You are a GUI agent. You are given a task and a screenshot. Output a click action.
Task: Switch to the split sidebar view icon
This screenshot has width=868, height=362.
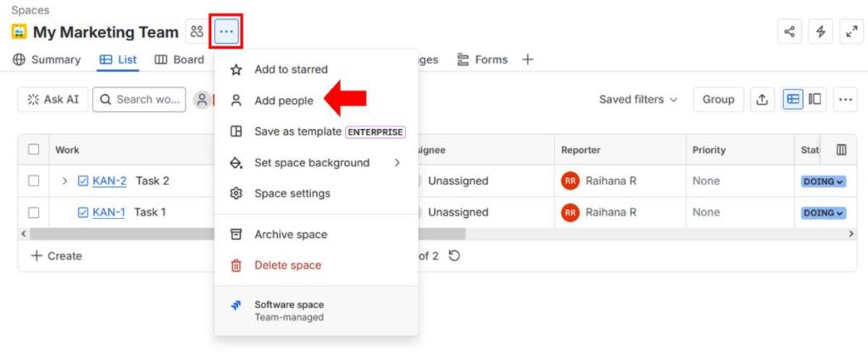click(815, 99)
